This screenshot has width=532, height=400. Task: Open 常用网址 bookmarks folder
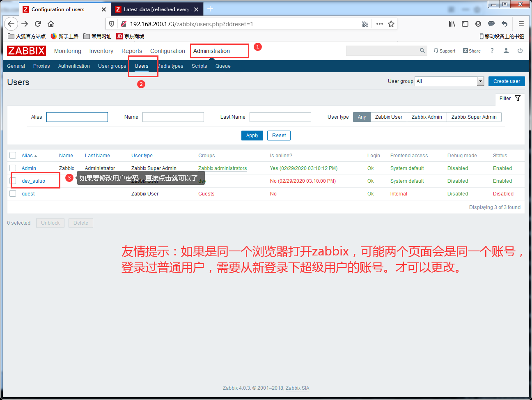(97, 36)
